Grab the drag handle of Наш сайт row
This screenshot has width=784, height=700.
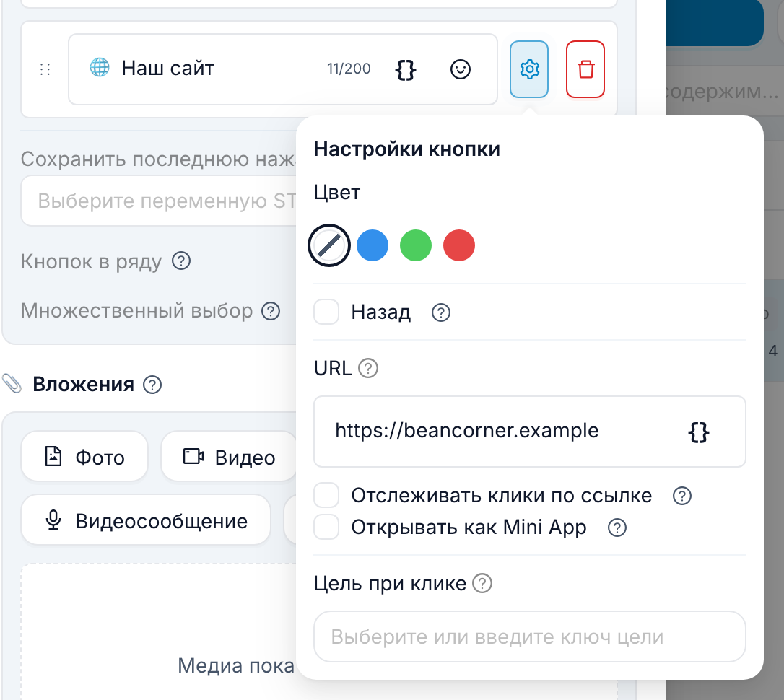tap(45, 69)
